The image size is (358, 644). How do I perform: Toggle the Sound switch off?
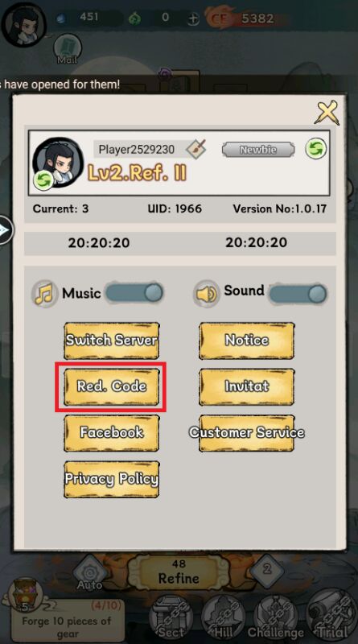coord(298,294)
